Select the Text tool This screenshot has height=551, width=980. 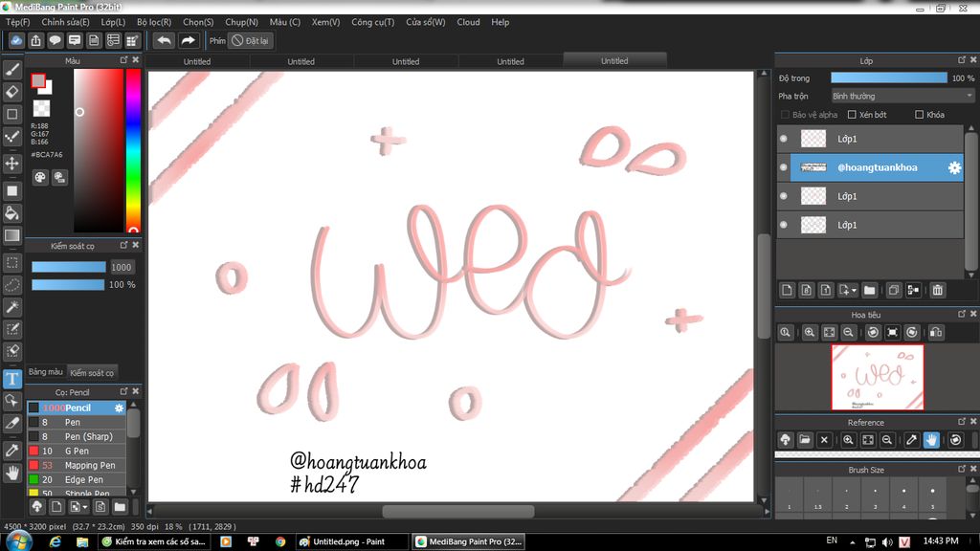point(12,379)
